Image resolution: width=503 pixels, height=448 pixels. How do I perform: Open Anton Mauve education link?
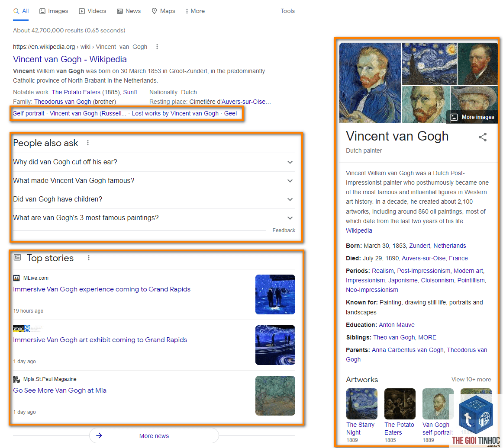click(x=397, y=325)
